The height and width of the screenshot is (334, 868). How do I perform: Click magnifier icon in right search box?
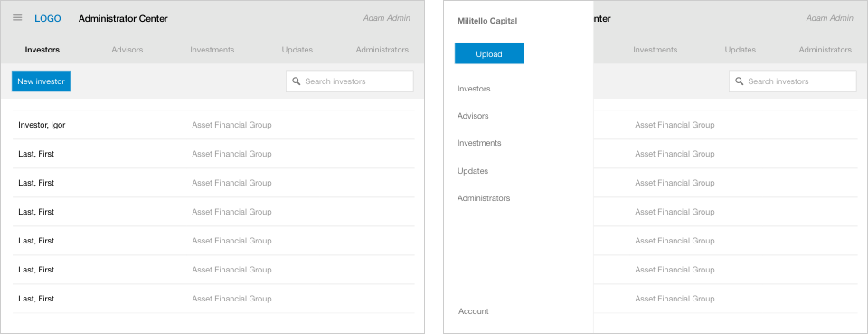[739, 81]
